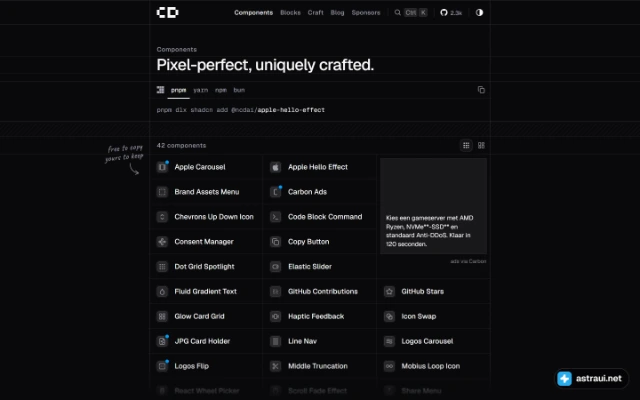Copy the install command with copy icon
640x400 pixels.
481,90
